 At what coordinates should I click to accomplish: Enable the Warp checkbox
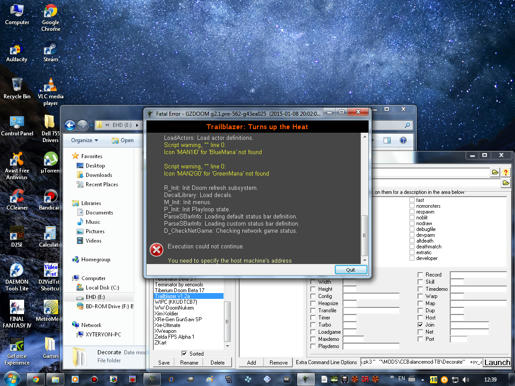[x=420, y=296]
